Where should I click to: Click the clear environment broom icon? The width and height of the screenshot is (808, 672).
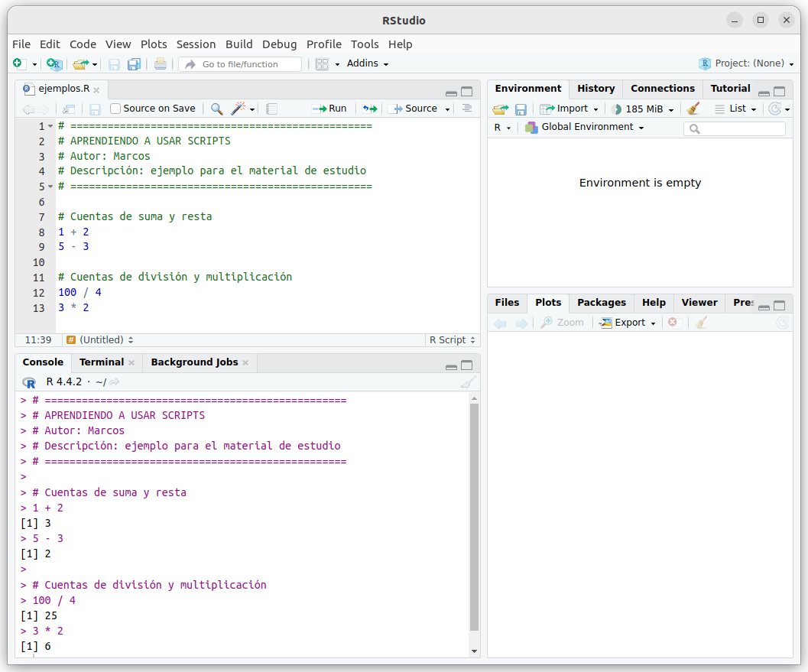[693, 109]
